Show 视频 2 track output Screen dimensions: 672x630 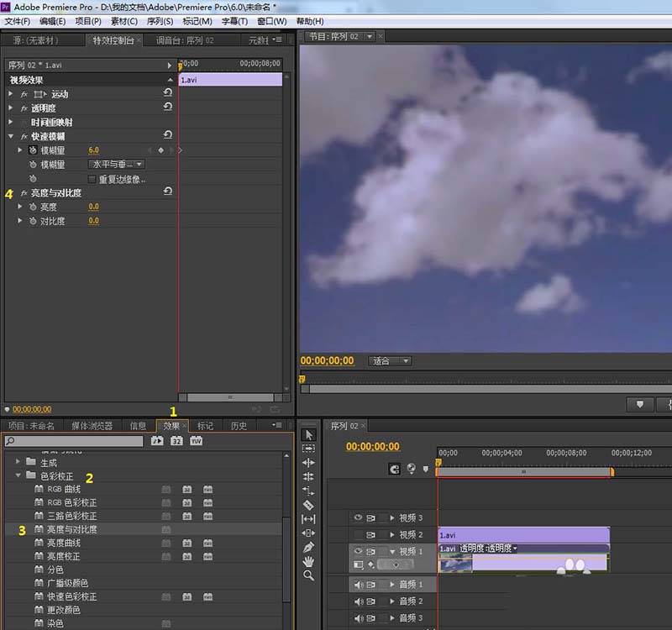tap(358, 534)
